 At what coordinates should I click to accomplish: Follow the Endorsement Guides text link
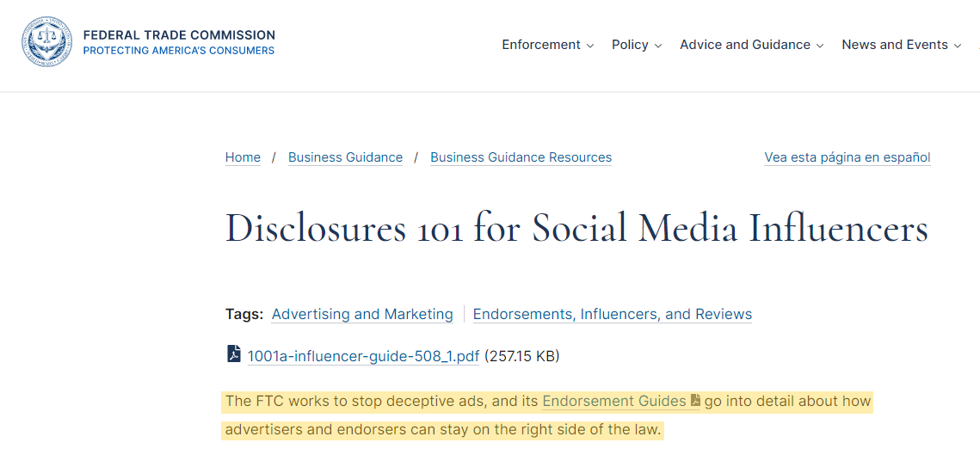pos(614,401)
